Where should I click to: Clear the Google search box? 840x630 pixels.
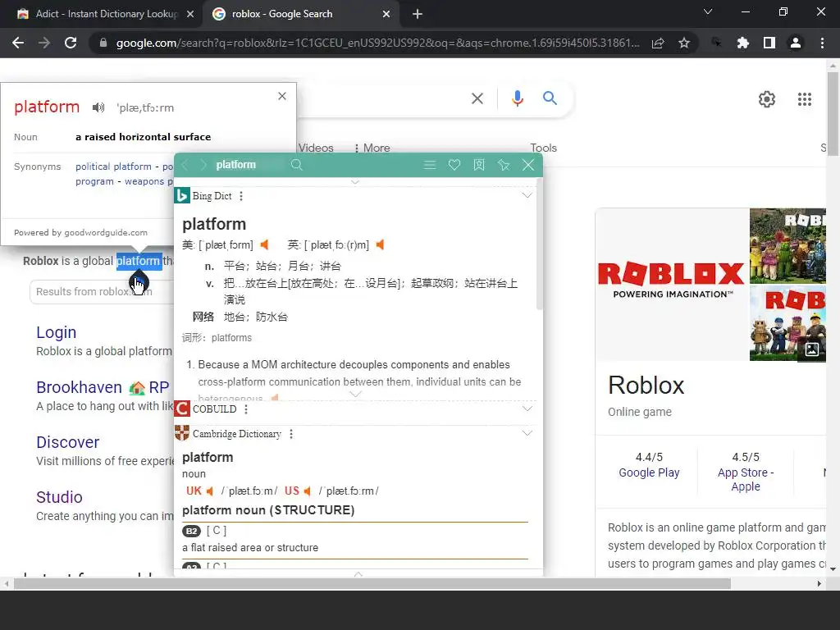(x=477, y=98)
